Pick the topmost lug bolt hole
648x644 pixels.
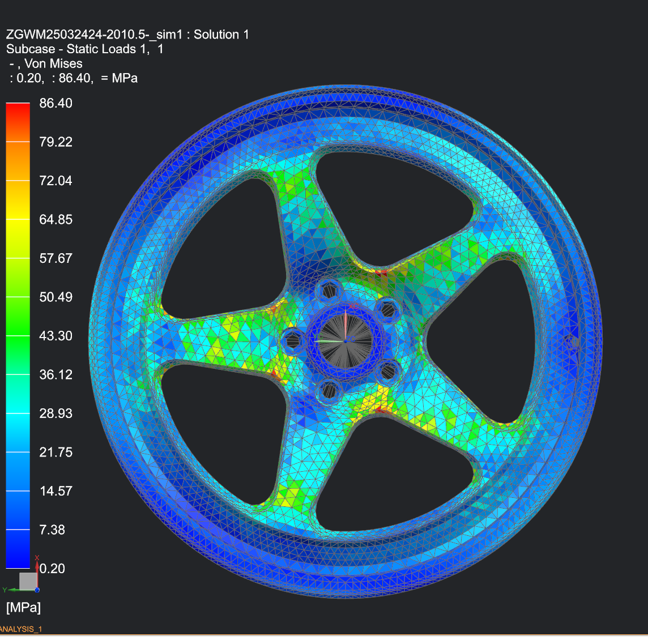pos(329,291)
